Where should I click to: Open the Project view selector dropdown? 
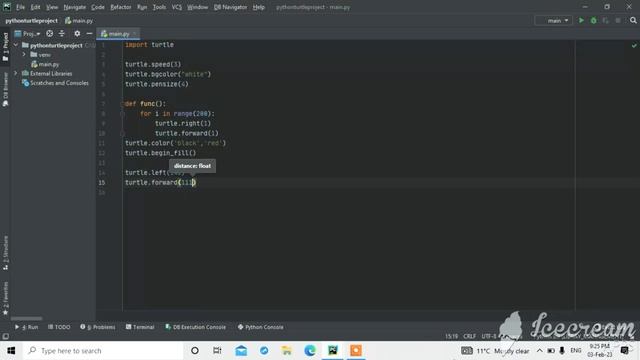tap(27, 33)
